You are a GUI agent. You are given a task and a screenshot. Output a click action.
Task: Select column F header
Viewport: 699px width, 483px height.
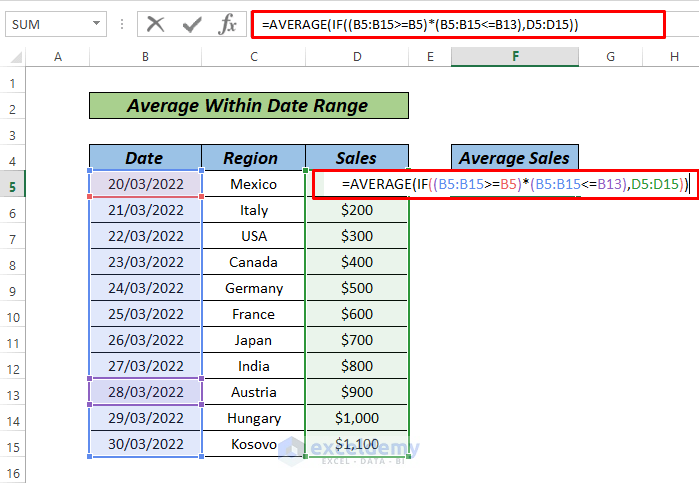515,58
